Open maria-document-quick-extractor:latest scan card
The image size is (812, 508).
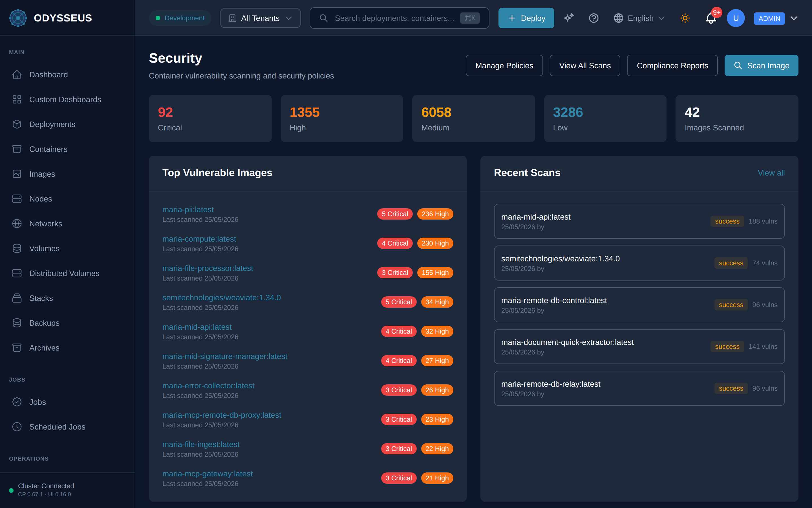639,347
